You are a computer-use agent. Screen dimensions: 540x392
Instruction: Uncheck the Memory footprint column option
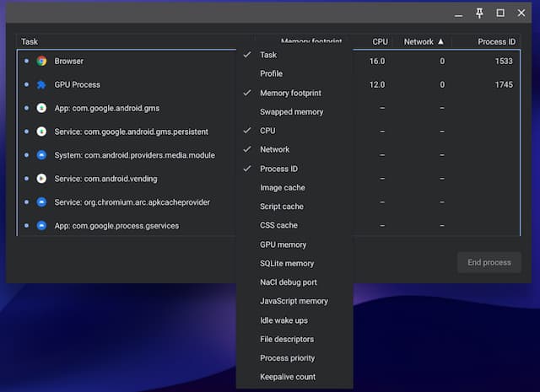(x=290, y=93)
